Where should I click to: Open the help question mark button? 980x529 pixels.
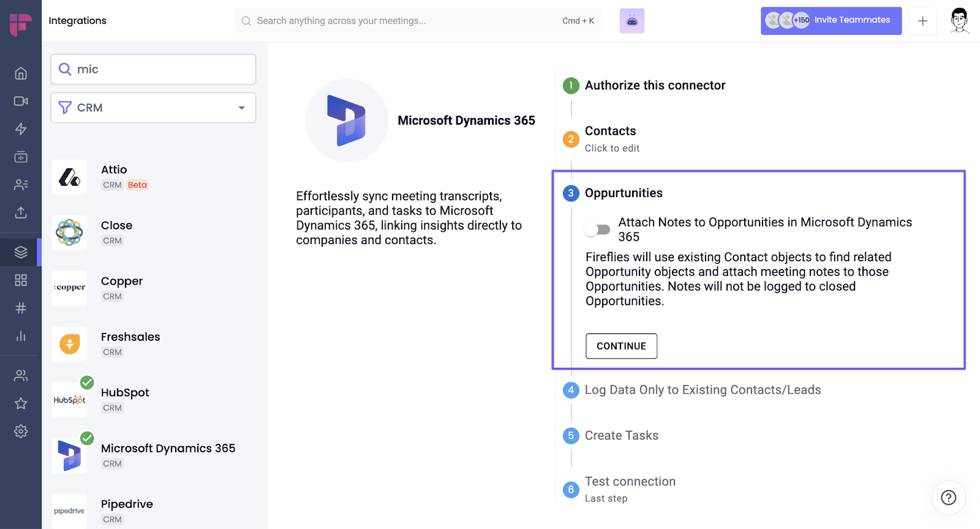pyautogui.click(x=948, y=497)
